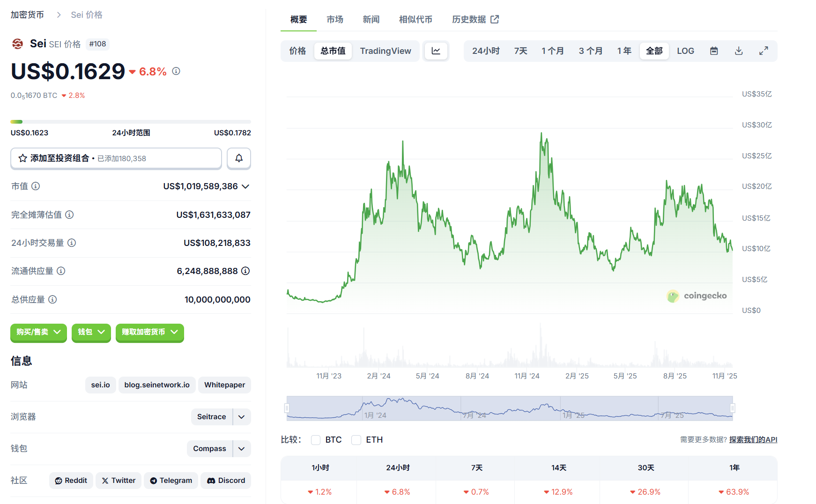Image resolution: width=816 pixels, height=504 pixels.
Task: Click info icon next to 6.8% change
Action: tap(176, 71)
